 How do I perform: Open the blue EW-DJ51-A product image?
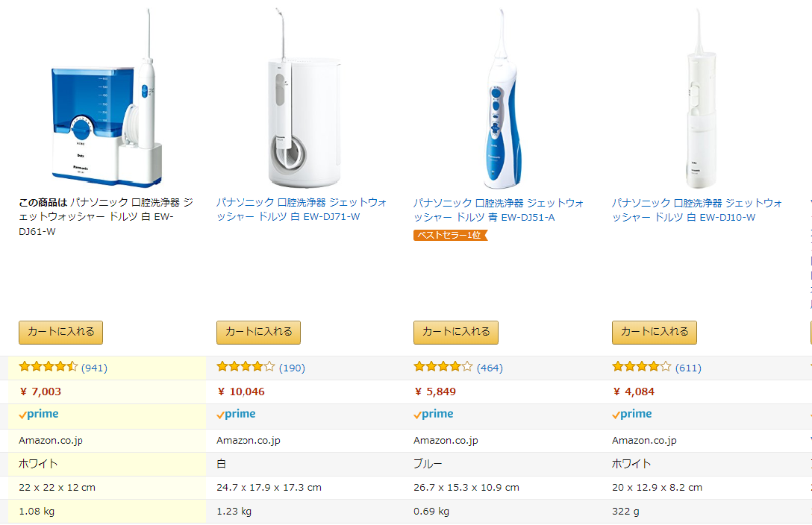click(502, 98)
